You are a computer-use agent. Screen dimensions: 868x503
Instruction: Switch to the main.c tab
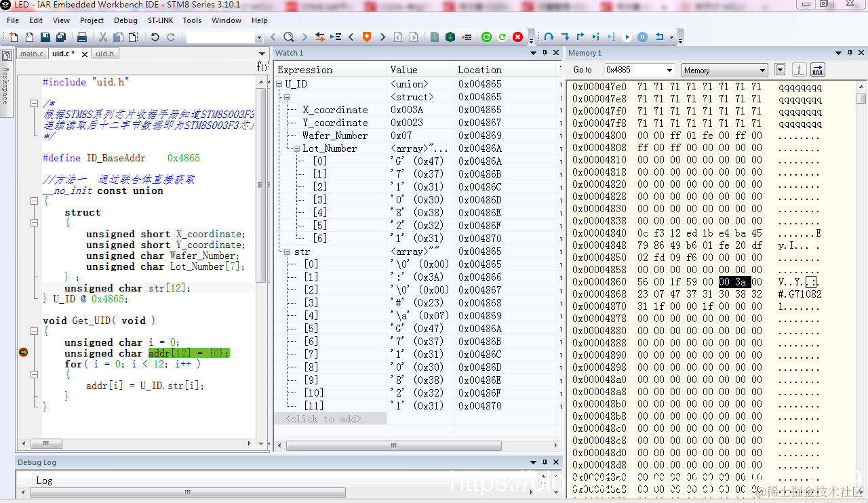[32, 54]
